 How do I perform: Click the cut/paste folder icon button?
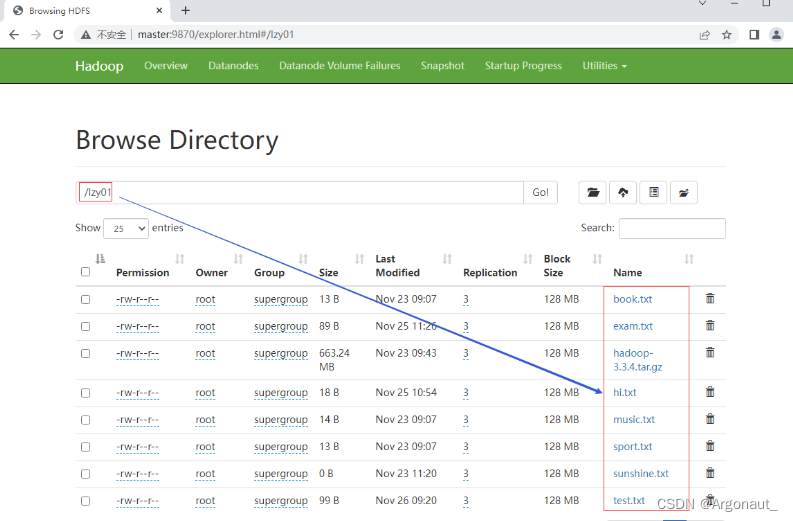click(x=684, y=193)
